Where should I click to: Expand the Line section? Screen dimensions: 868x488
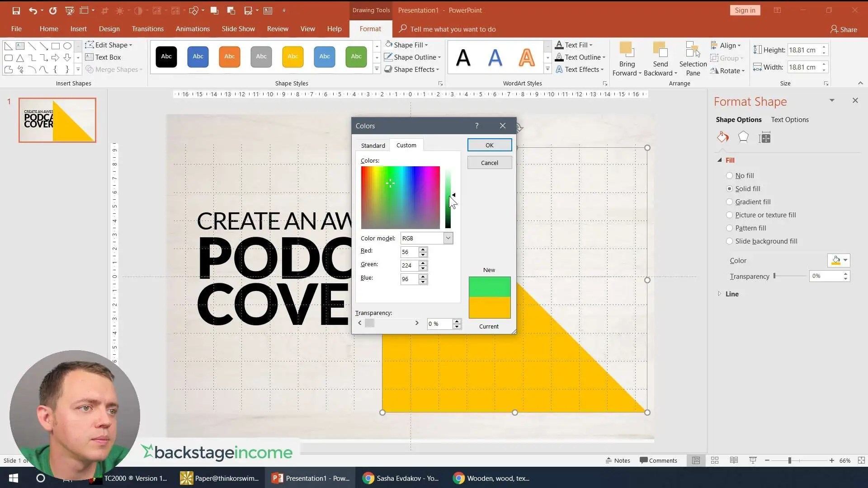(731, 294)
